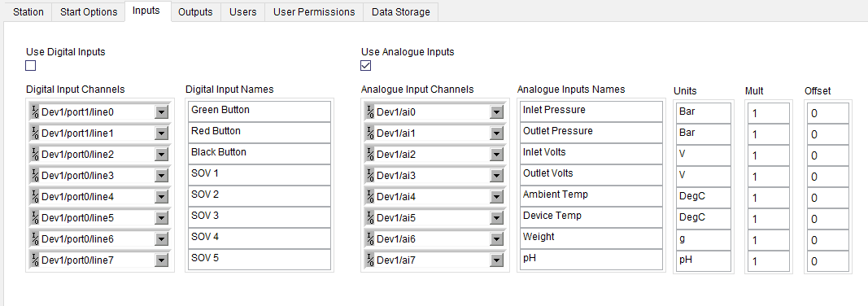
Task: Click the I/O icon beside Dev1/ai5
Action: click(370, 217)
